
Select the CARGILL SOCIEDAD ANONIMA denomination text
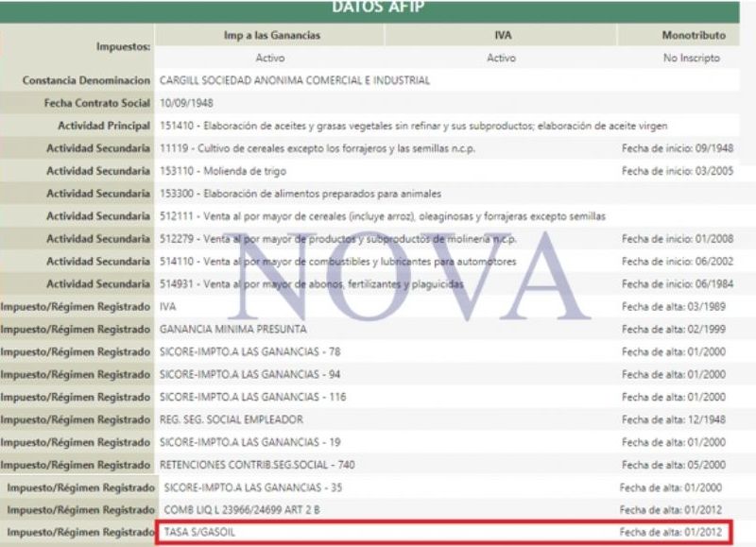[x=295, y=80]
